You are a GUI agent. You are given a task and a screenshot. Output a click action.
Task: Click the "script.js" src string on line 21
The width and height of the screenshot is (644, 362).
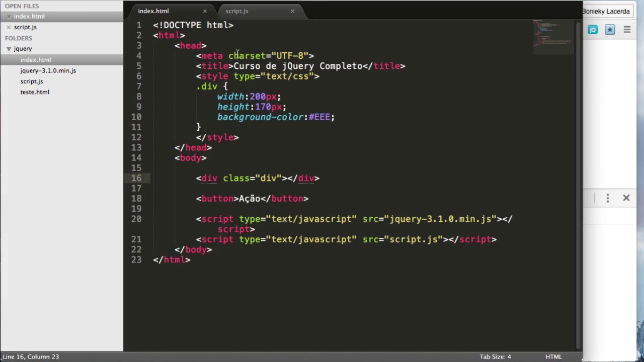414,239
